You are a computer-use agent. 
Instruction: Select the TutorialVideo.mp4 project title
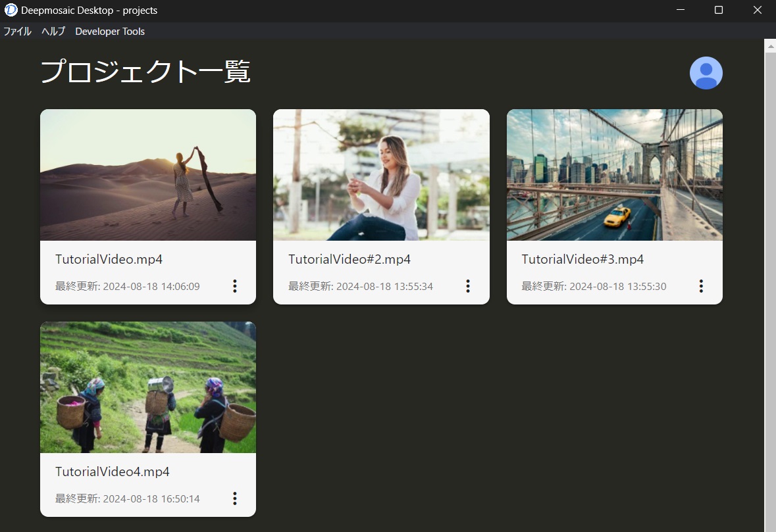[x=108, y=259]
